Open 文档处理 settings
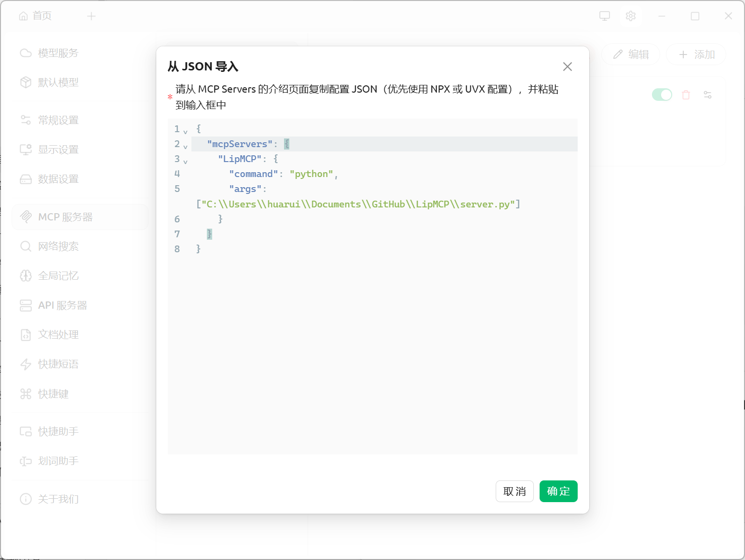Viewport: 745px width, 560px height. (80, 335)
